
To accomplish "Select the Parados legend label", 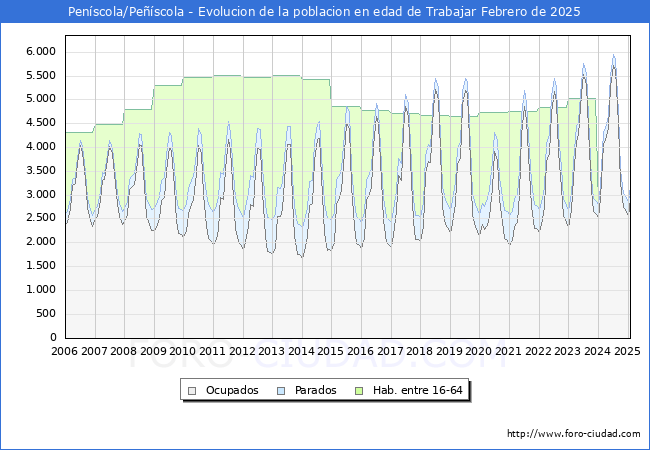I will [x=315, y=390].
